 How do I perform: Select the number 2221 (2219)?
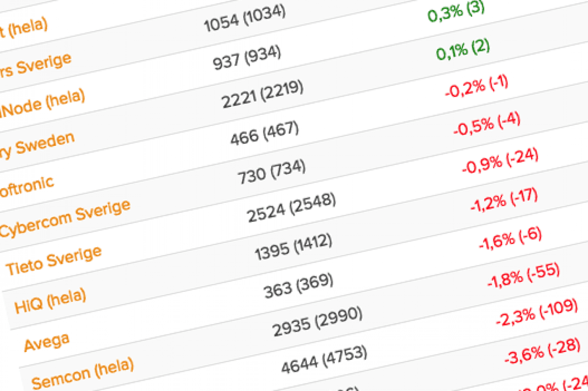pos(262,95)
